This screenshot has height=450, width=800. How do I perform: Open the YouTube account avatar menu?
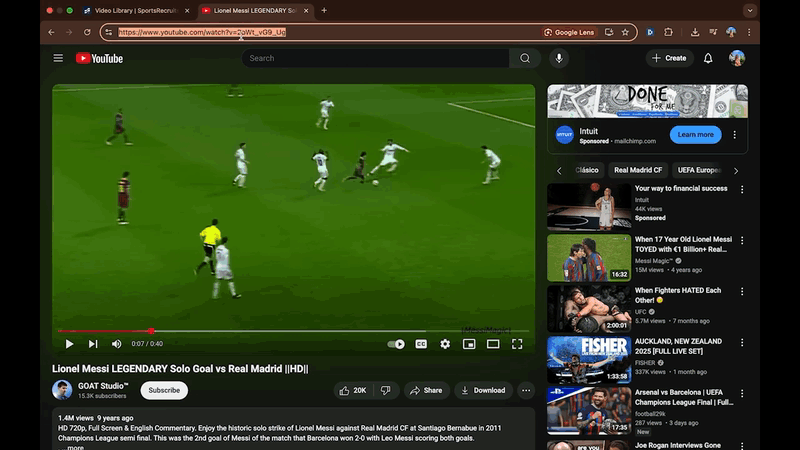pos(737,58)
